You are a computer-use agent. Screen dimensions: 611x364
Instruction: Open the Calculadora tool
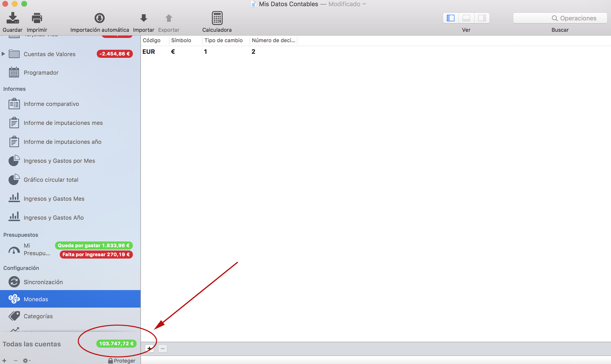217,18
